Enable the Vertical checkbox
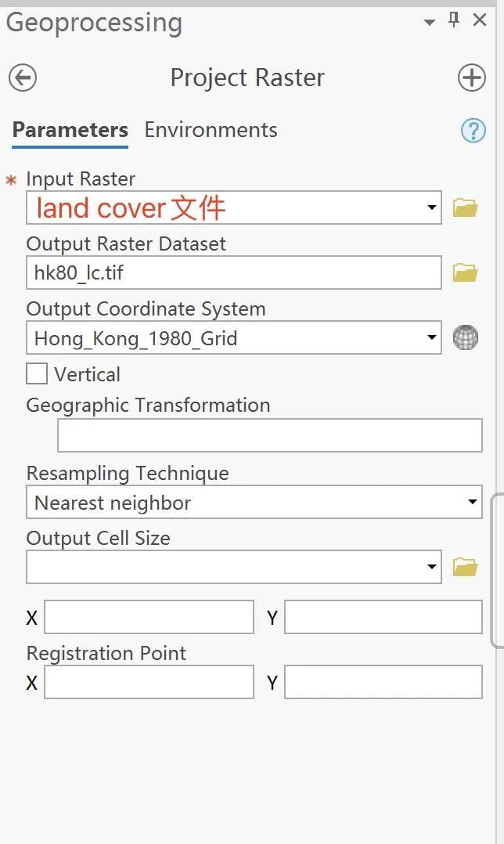504x844 pixels. 37,374
